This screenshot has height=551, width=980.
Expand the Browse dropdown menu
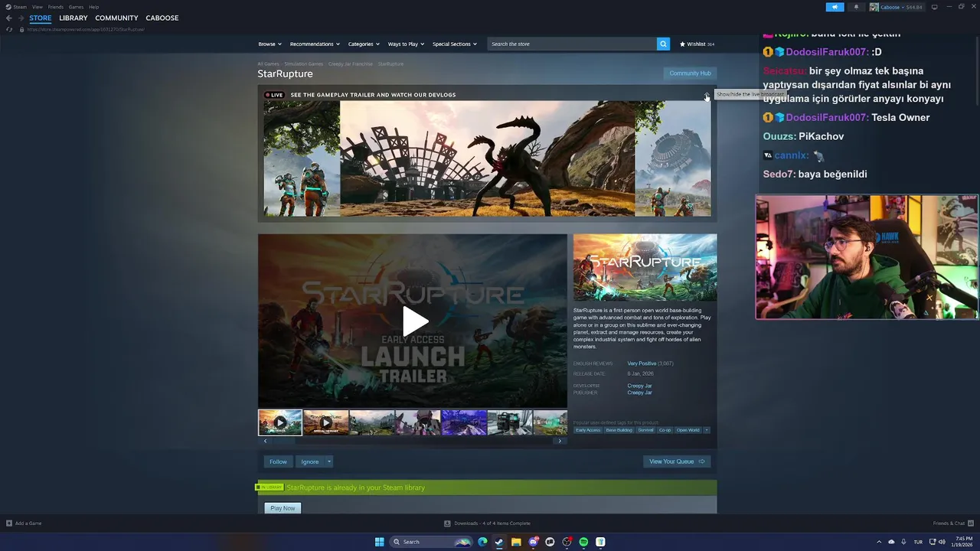click(x=269, y=44)
